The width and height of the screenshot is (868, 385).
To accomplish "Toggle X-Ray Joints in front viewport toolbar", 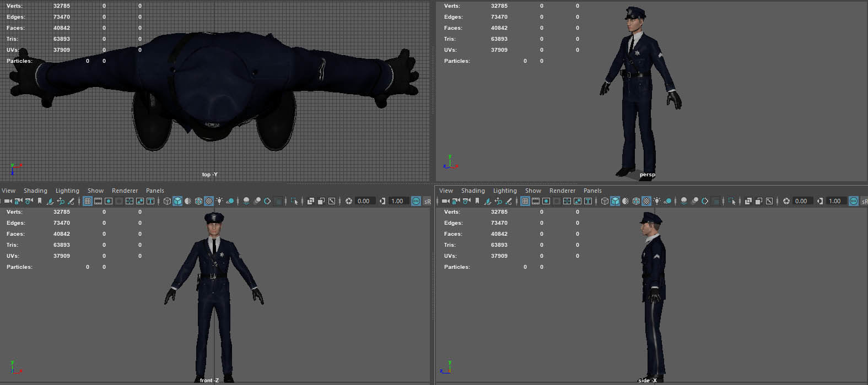I will (331, 201).
